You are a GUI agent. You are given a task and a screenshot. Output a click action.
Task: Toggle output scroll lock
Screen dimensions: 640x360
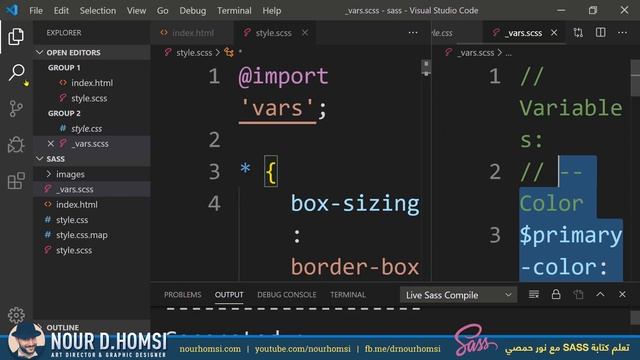(556, 294)
